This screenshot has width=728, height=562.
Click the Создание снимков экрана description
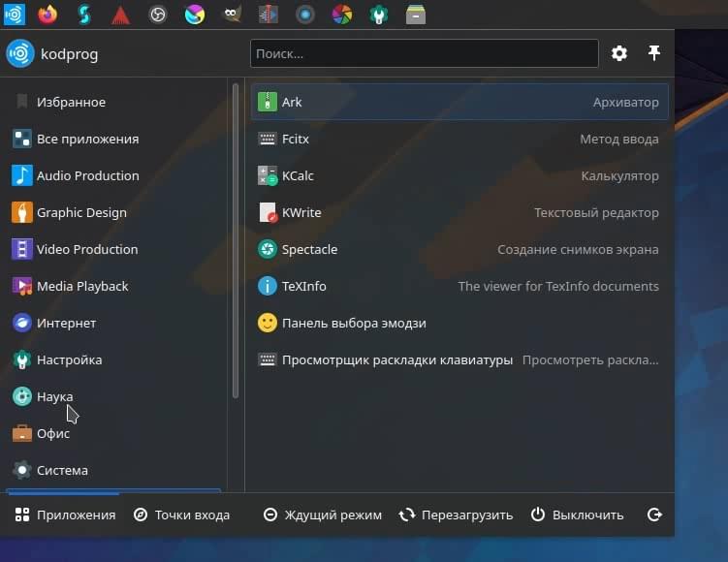[x=578, y=249]
